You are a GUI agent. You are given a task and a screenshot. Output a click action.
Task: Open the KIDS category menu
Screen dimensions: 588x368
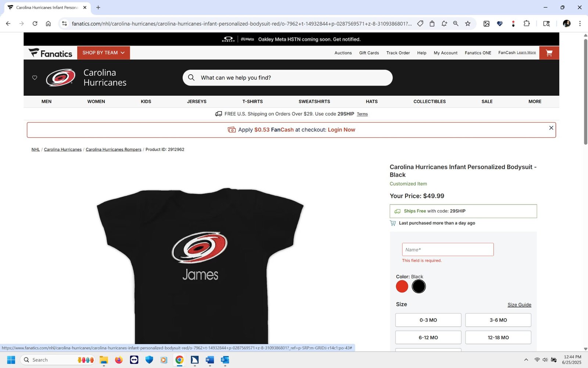146,102
